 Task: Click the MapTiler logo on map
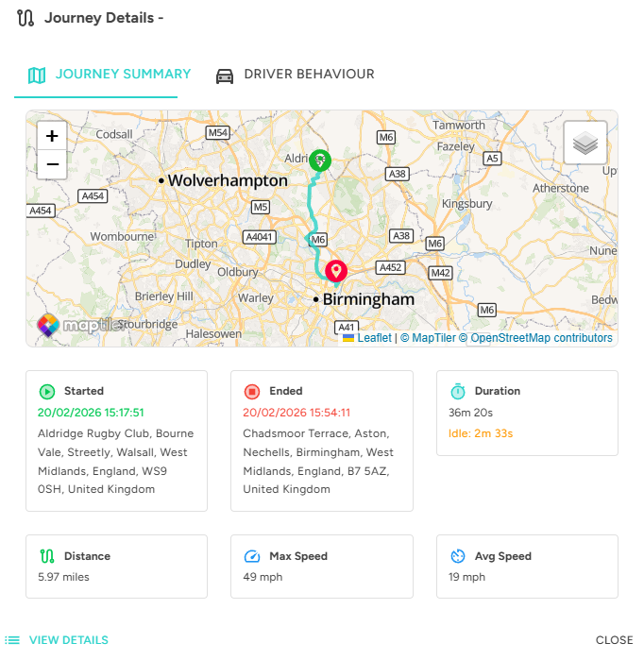80,325
